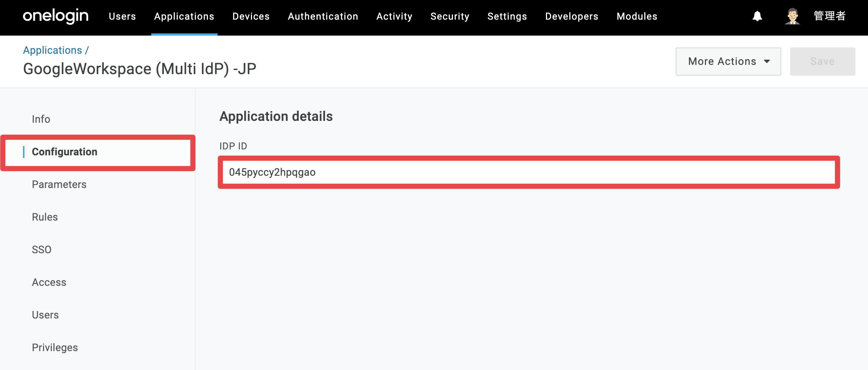868x370 pixels.
Task: Open the SSO tab
Action: (42, 250)
